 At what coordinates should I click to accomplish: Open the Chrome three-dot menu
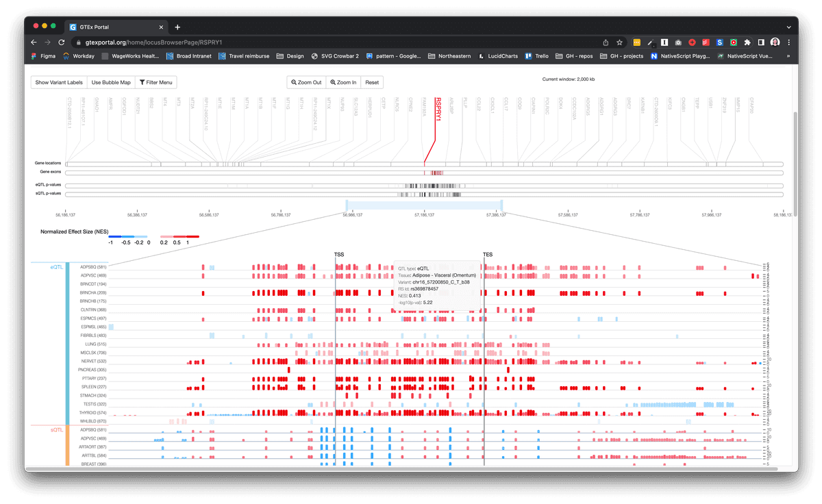pyautogui.click(x=788, y=42)
